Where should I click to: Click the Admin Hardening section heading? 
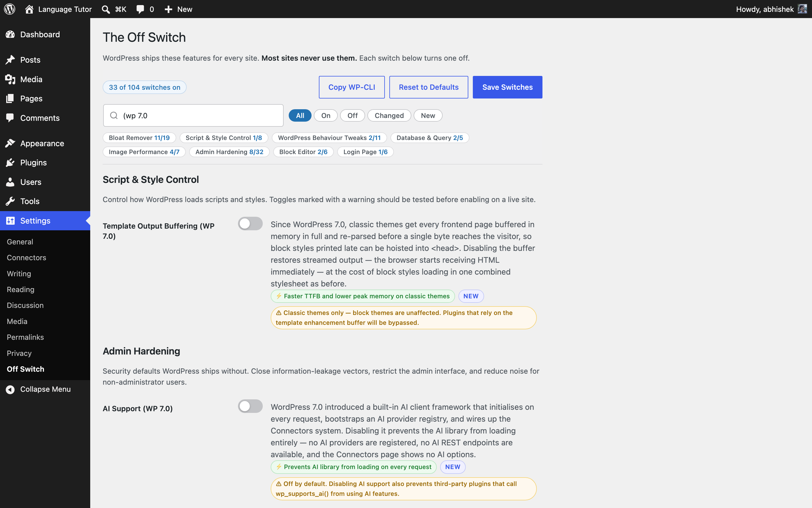point(141,351)
